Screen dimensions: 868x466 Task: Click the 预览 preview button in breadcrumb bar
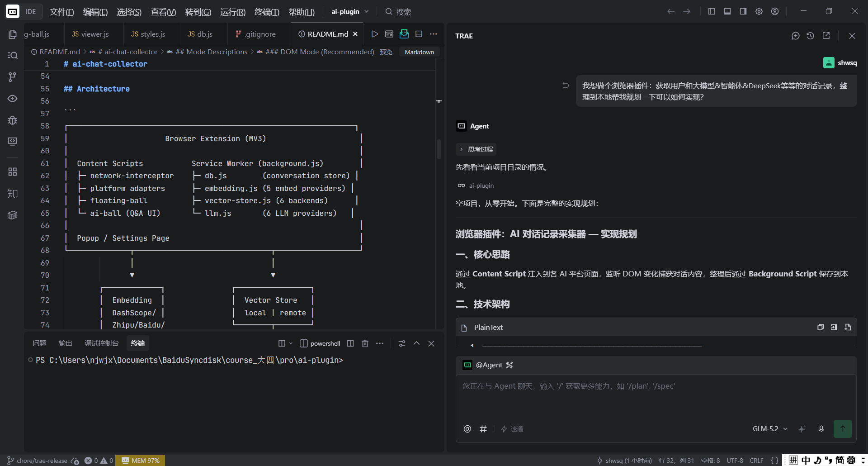386,52
